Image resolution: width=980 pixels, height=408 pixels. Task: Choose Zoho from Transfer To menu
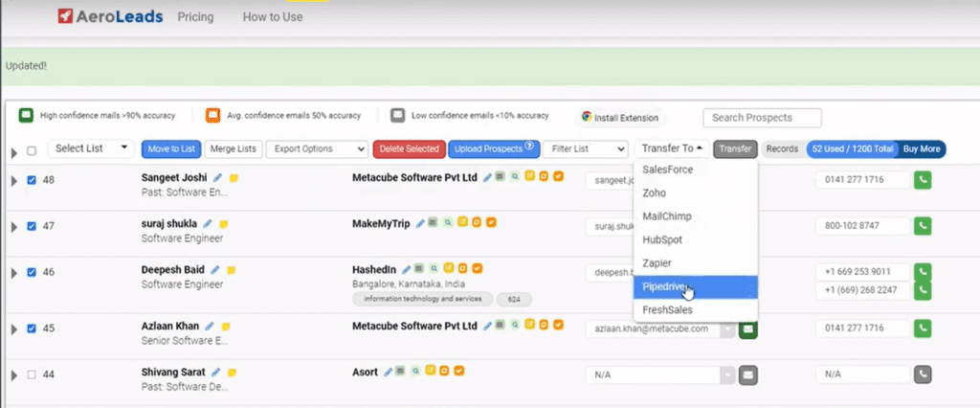click(x=696, y=193)
